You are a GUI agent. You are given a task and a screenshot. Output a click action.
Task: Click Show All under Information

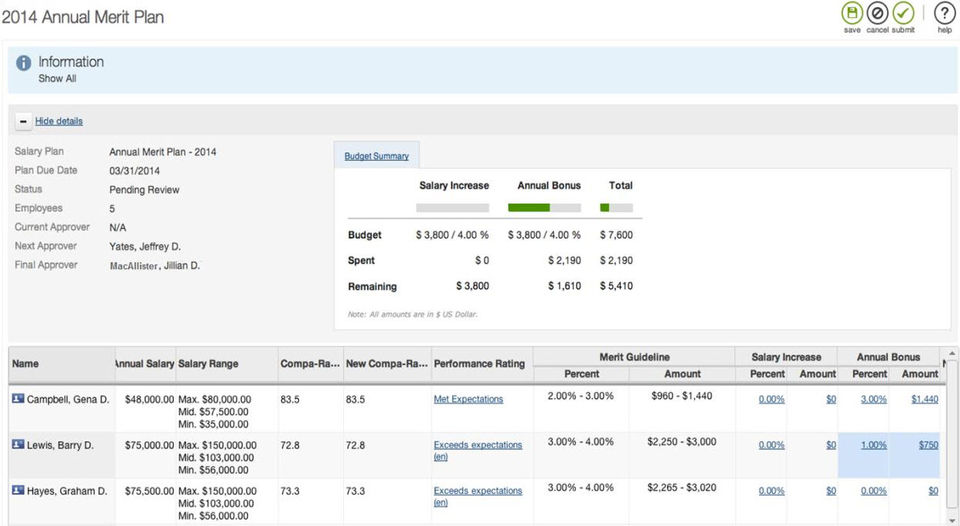[57, 78]
